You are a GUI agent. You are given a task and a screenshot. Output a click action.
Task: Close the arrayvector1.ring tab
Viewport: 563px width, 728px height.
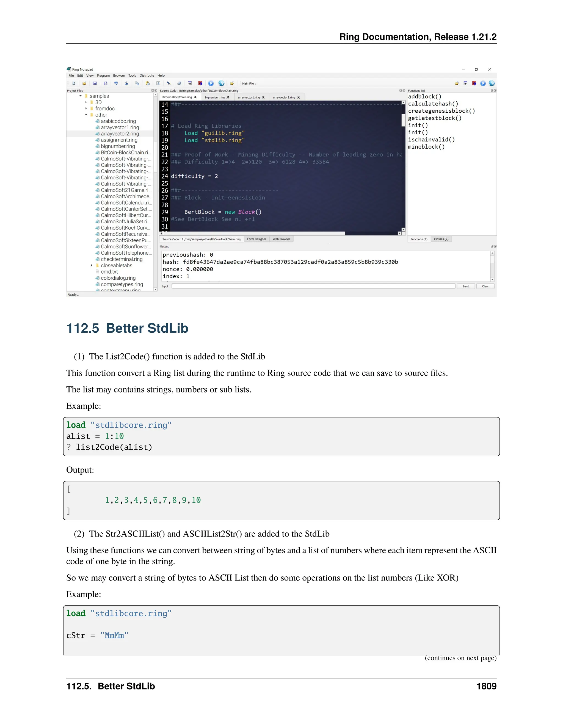point(263,97)
